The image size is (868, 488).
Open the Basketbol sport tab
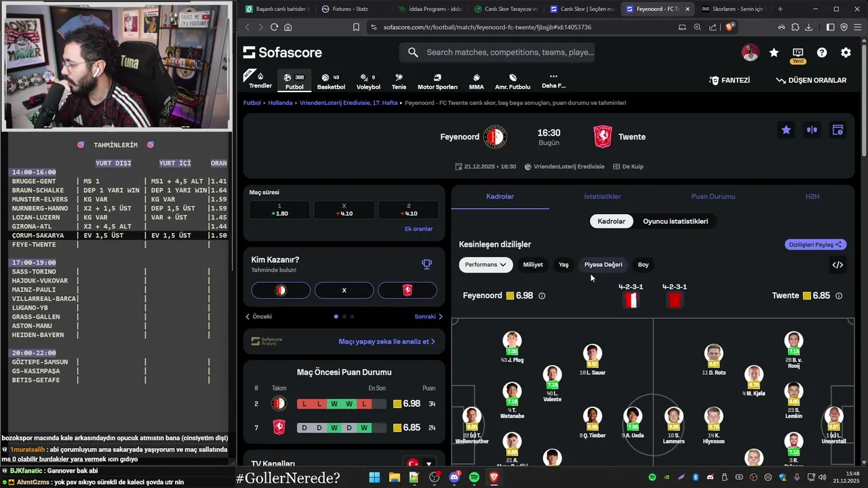click(331, 81)
